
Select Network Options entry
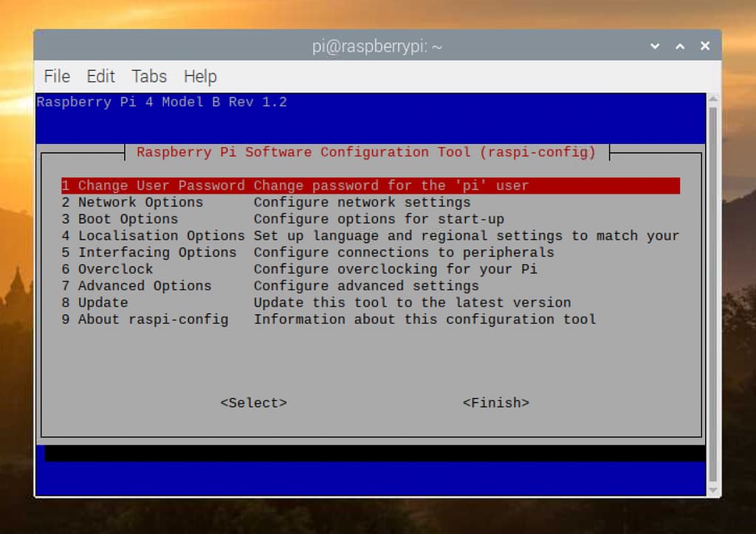click(x=132, y=202)
